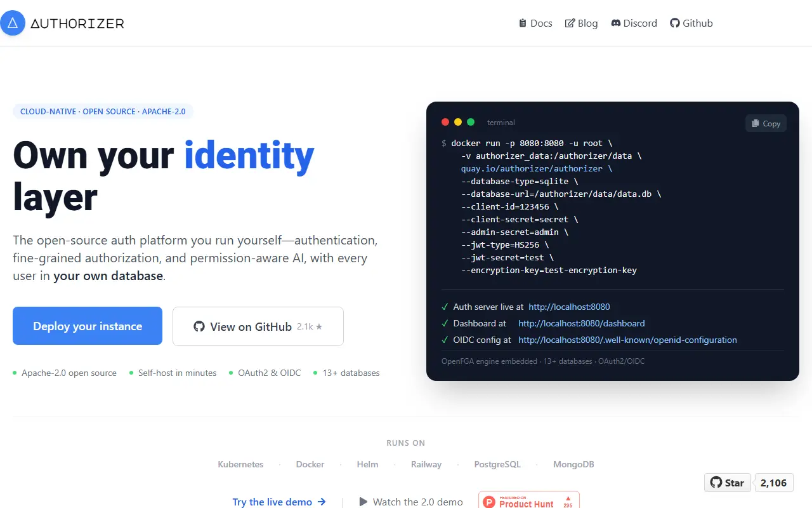Click the MongoDB label under Runs On

573,464
